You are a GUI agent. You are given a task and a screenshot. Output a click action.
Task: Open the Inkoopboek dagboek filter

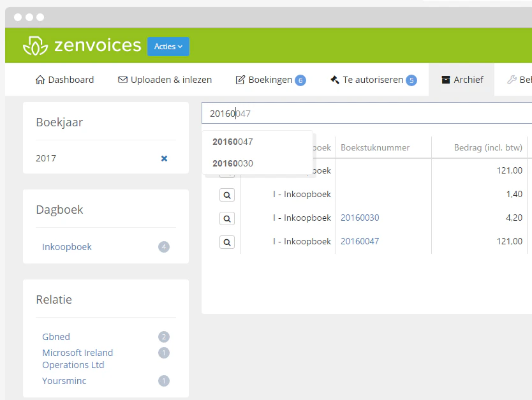(66, 246)
